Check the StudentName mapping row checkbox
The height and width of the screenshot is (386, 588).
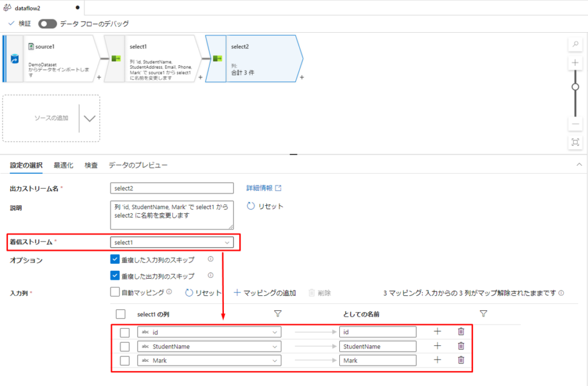coord(125,346)
